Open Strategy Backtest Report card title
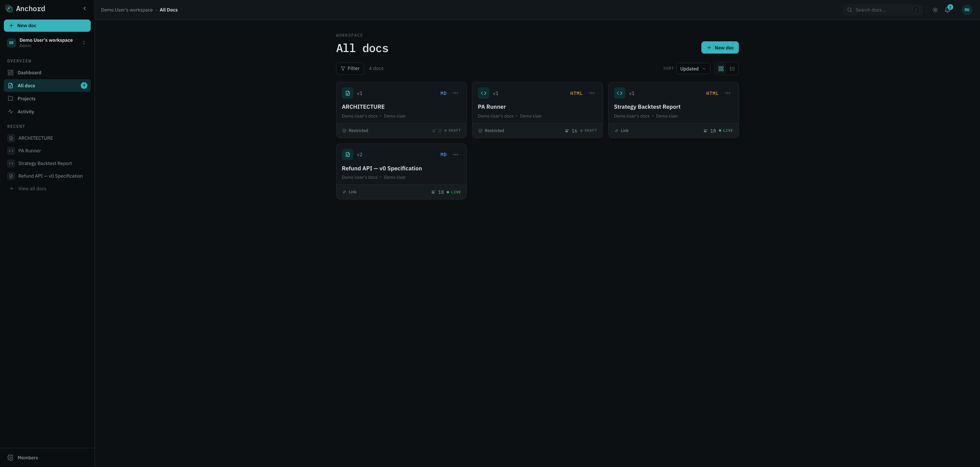 (x=647, y=107)
